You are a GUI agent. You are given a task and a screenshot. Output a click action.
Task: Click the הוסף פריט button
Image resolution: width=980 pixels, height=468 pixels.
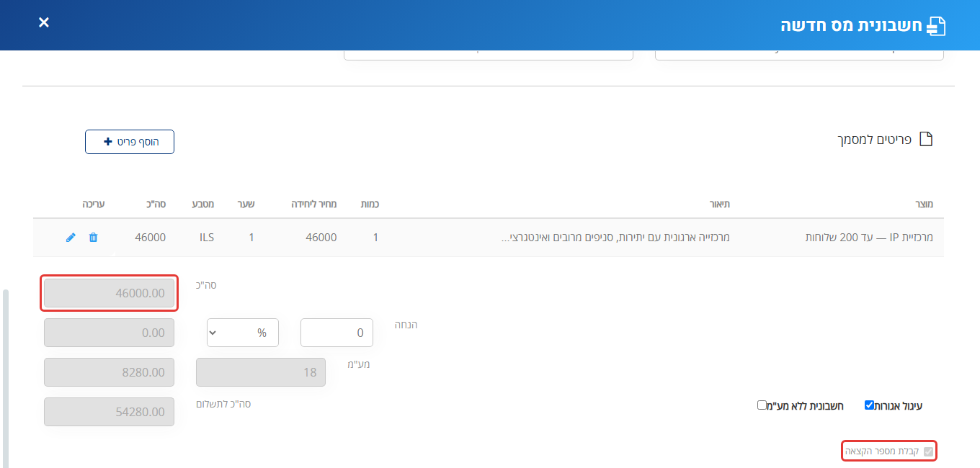point(130,142)
